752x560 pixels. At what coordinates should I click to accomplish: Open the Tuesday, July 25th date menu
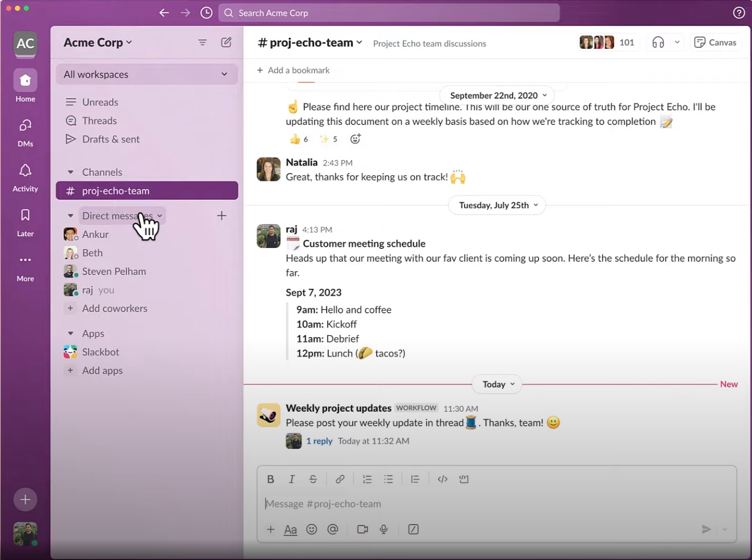(498, 205)
